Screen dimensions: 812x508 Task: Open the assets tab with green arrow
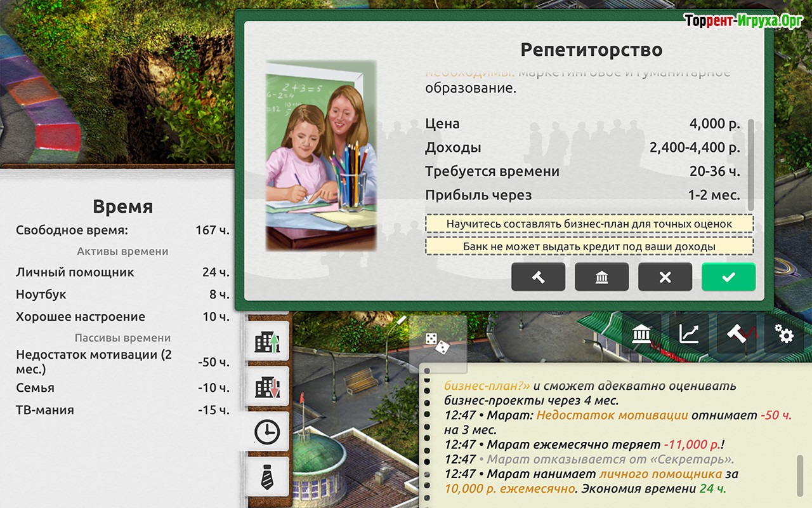pos(267,342)
